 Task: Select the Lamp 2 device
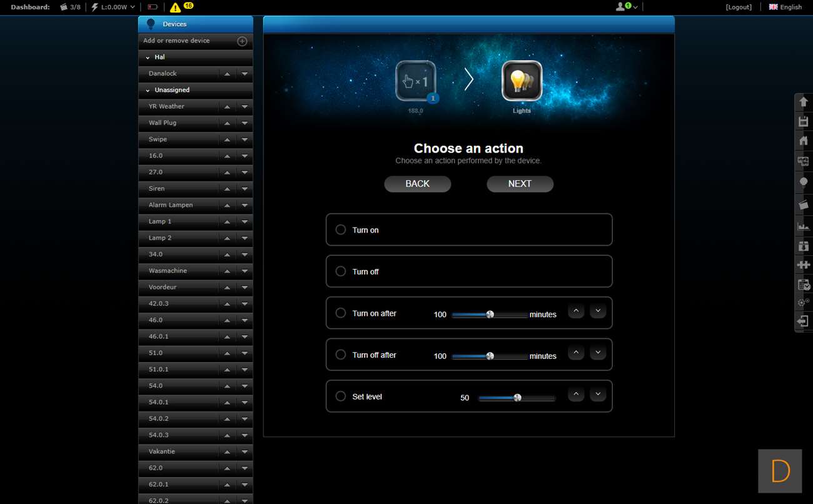point(160,238)
